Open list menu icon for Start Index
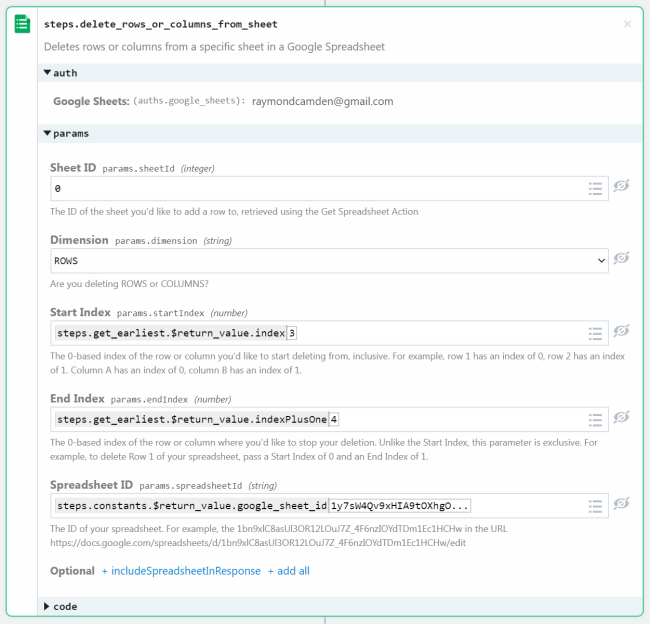This screenshot has height=624, width=650. tap(595, 332)
